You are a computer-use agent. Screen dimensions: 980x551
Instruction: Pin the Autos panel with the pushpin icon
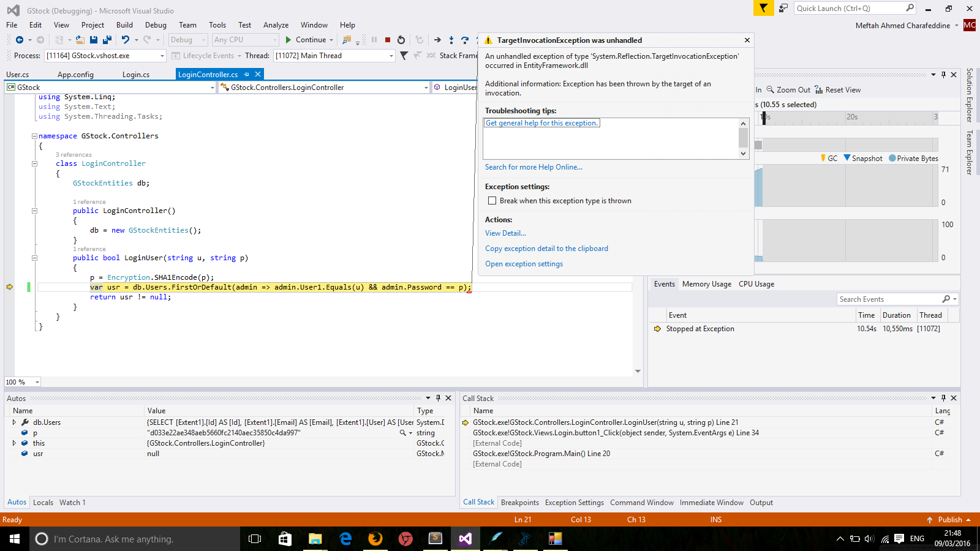coord(438,398)
